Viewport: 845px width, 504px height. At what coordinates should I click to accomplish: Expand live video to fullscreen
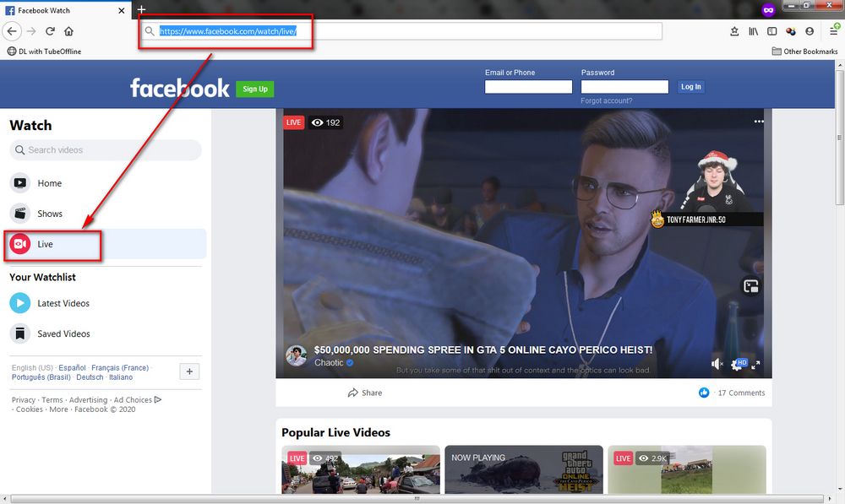pos(755,365)
